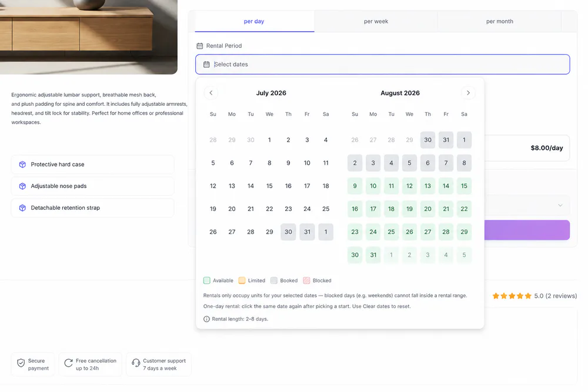Select August 31 in the calendar
The width and height of the screenshot is (588, 392).
coord(373,255)
